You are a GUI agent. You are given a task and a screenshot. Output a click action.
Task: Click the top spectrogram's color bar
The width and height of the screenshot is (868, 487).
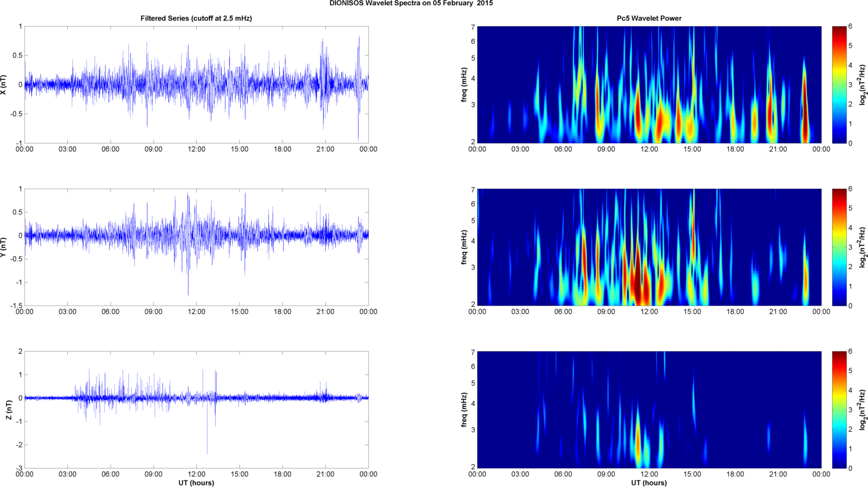[839, 84]
